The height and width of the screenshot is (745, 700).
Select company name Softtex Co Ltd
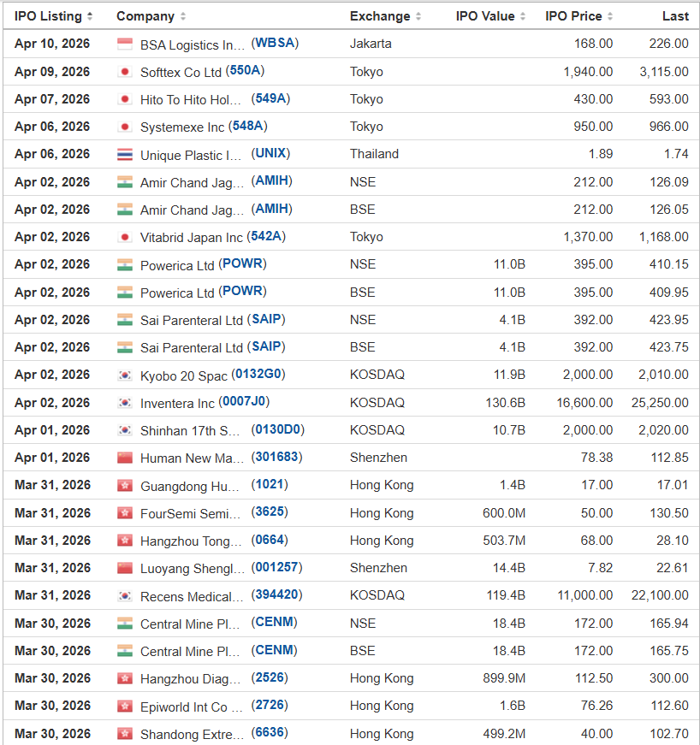coord(181,72)
